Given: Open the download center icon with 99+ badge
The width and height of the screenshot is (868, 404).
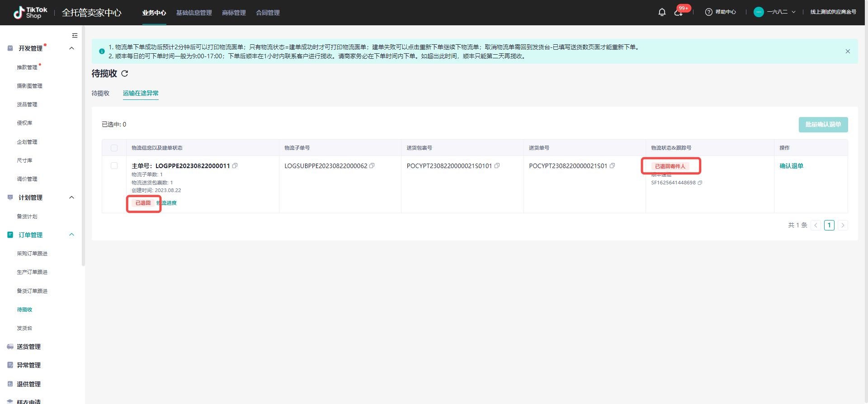Looking at the screenshot, I should [678, 13].
